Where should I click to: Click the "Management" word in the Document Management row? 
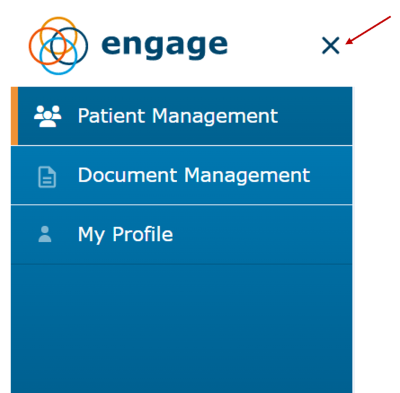[247, 176]
